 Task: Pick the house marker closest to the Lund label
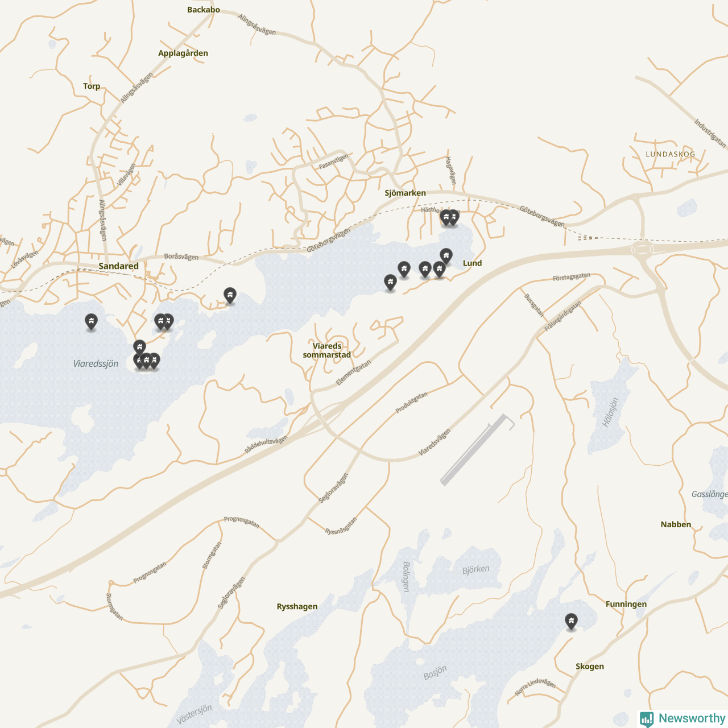click(x=446, y=256)
